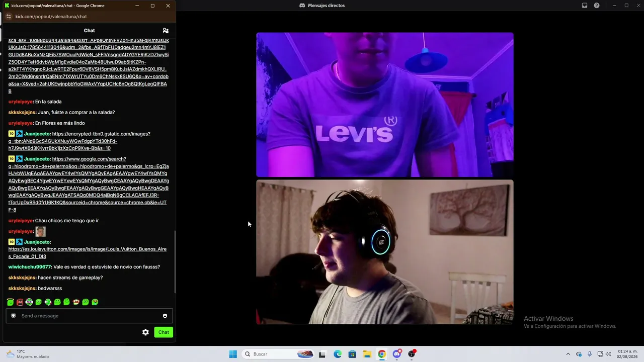Viewport: 644px width, 362px height.
Task: Click message 'hacen streams de gameplay?'
Action: (x=70, y=278)
